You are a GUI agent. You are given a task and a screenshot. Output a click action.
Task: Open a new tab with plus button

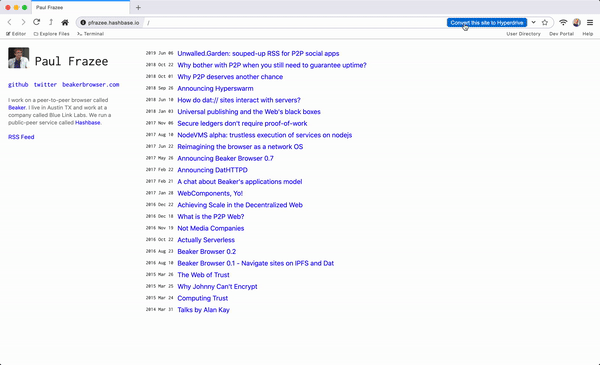[138, 7]
